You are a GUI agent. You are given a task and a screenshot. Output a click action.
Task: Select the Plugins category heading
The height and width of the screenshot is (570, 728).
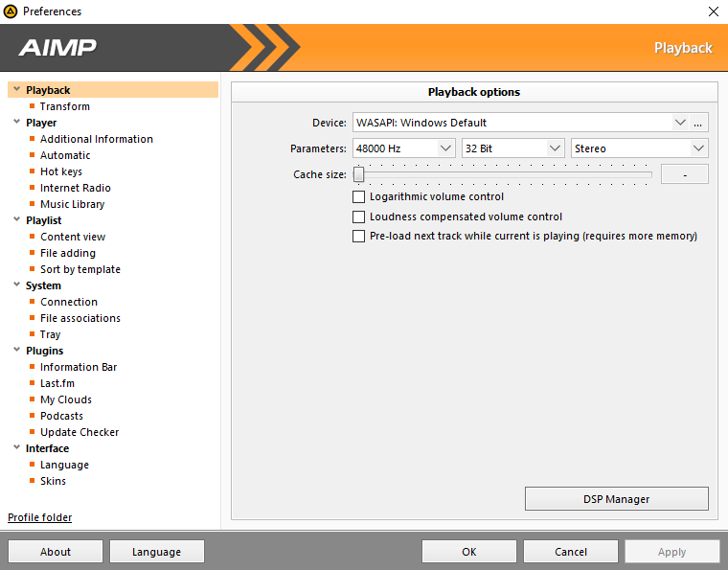pyautogui.click(x=45, y=351)
